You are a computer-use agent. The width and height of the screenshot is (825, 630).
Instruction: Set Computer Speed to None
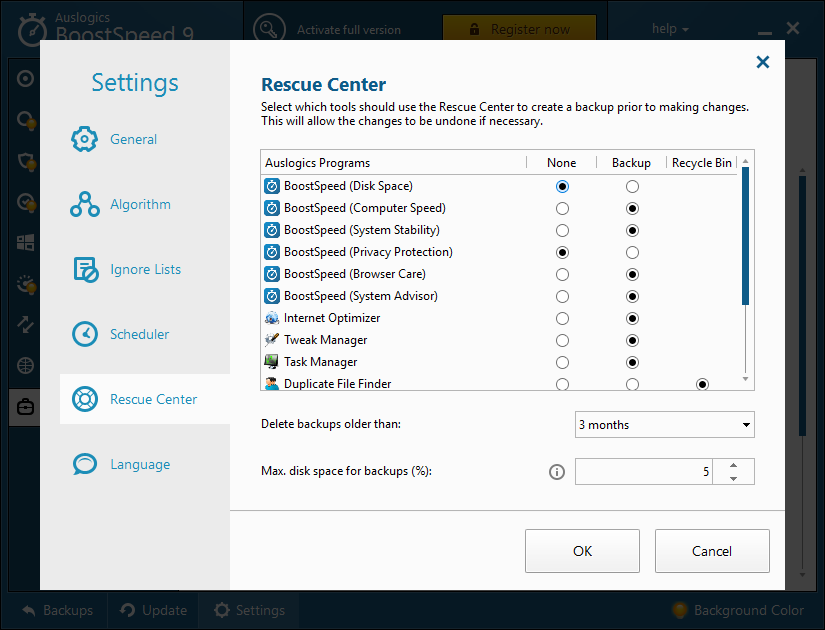562,208
